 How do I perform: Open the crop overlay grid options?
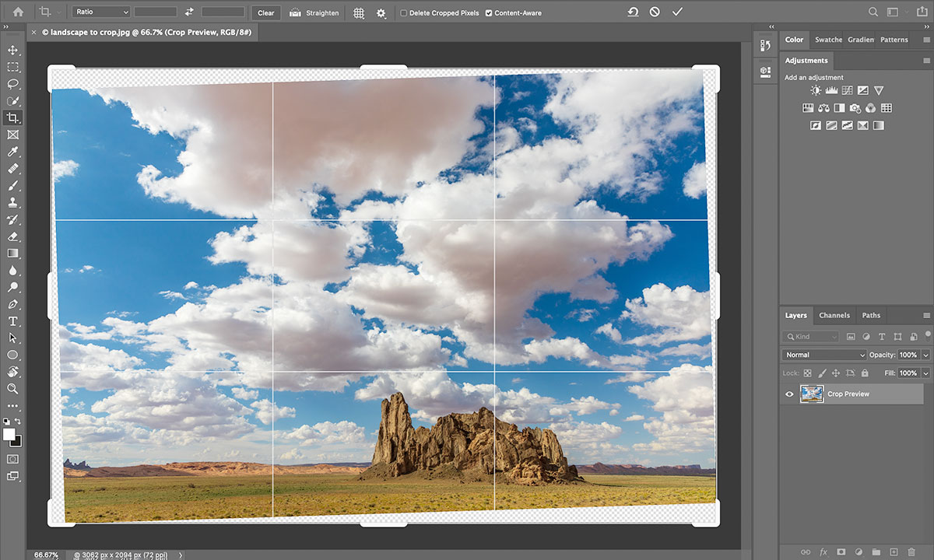point(359,13)
